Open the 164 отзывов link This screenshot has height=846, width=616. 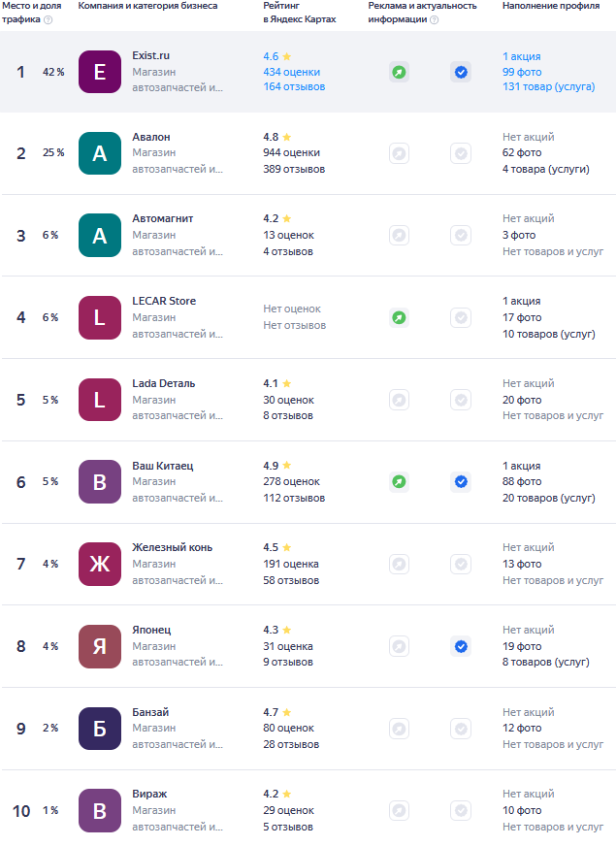click(x=294, y=87)
